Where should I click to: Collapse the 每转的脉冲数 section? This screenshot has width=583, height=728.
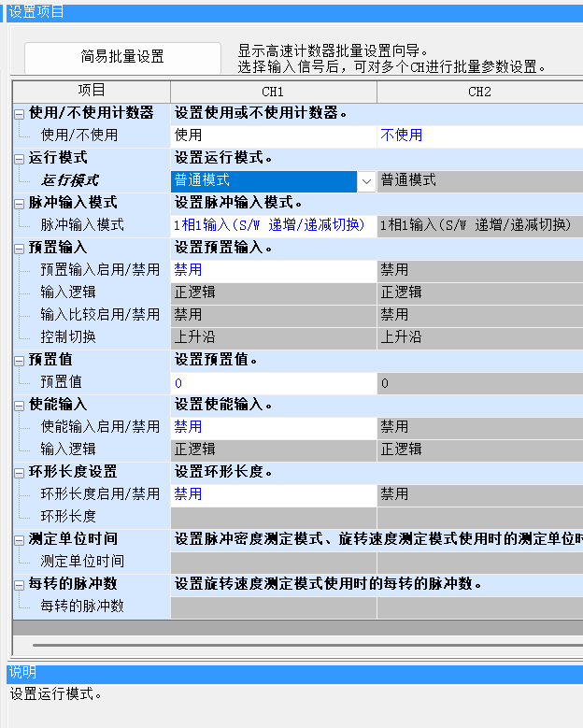[x=20, y=584]
